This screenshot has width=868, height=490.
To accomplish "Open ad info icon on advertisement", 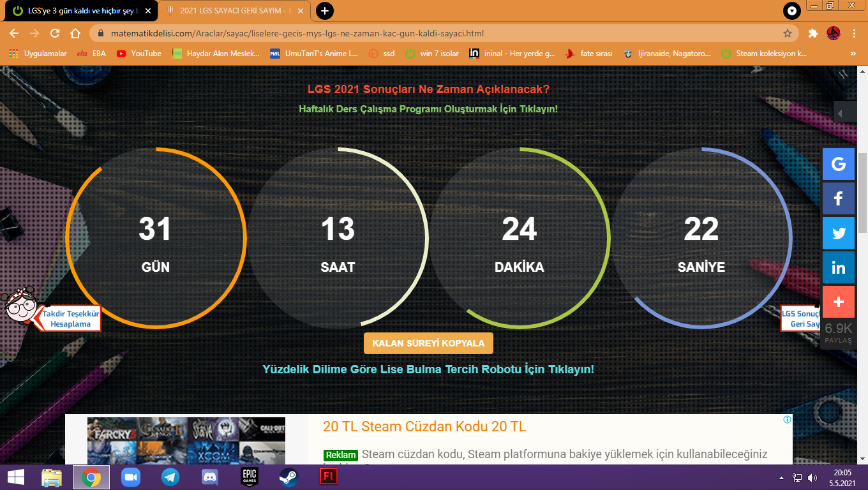I will (x=787, y=420).
